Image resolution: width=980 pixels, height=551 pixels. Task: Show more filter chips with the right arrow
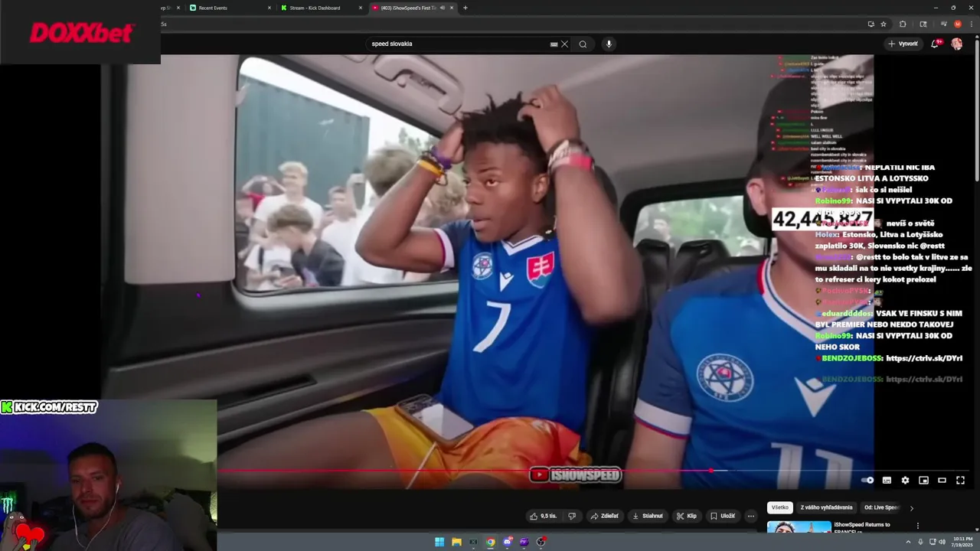(911, 507)
